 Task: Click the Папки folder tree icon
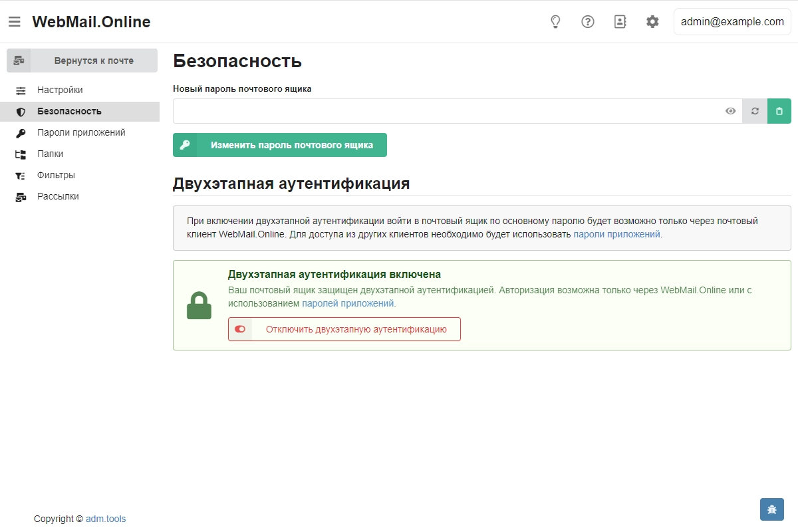click(x=21, y=154)
